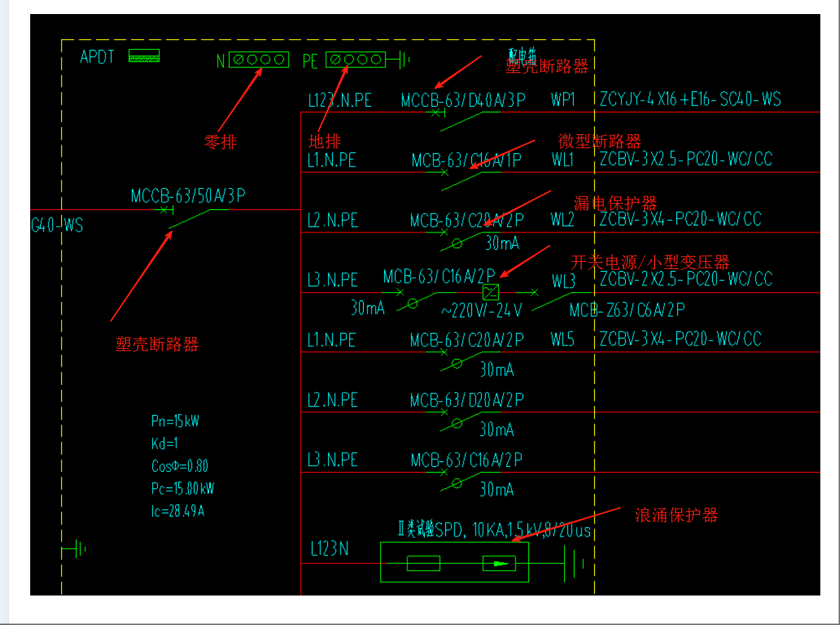Select the ~220V/-24V voltage label
Viewport: 840px width, 625px height.
pos(481,310)
